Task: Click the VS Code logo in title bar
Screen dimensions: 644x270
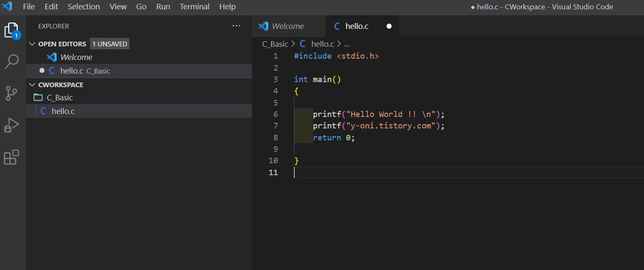Action: (7, 6)
